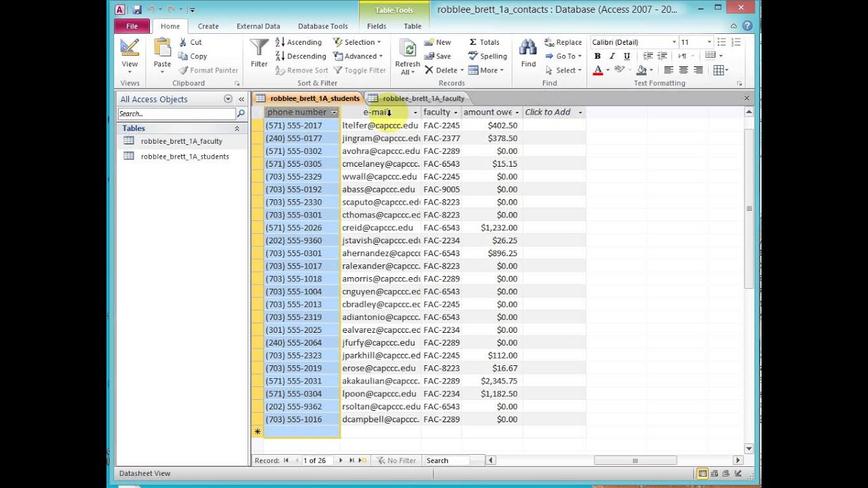Click the Click to Add column header

[x=554, y=113]
